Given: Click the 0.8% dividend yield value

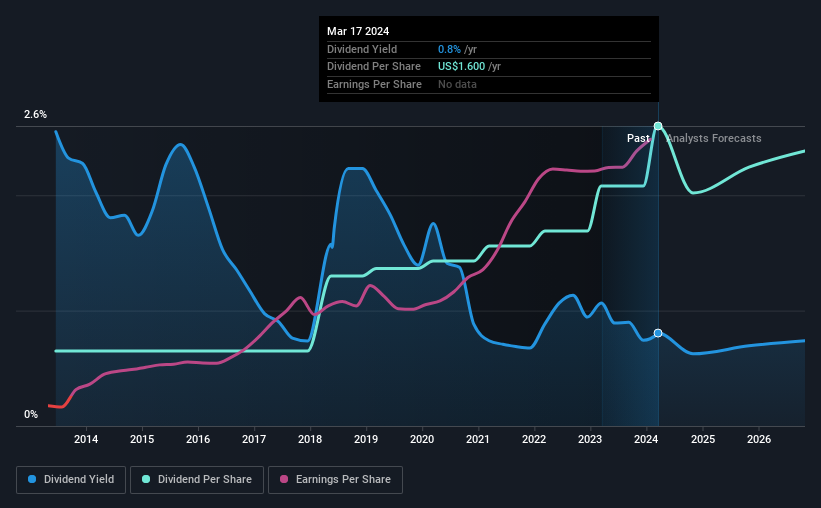Looking at the screenshot, I should coord(449,49).
